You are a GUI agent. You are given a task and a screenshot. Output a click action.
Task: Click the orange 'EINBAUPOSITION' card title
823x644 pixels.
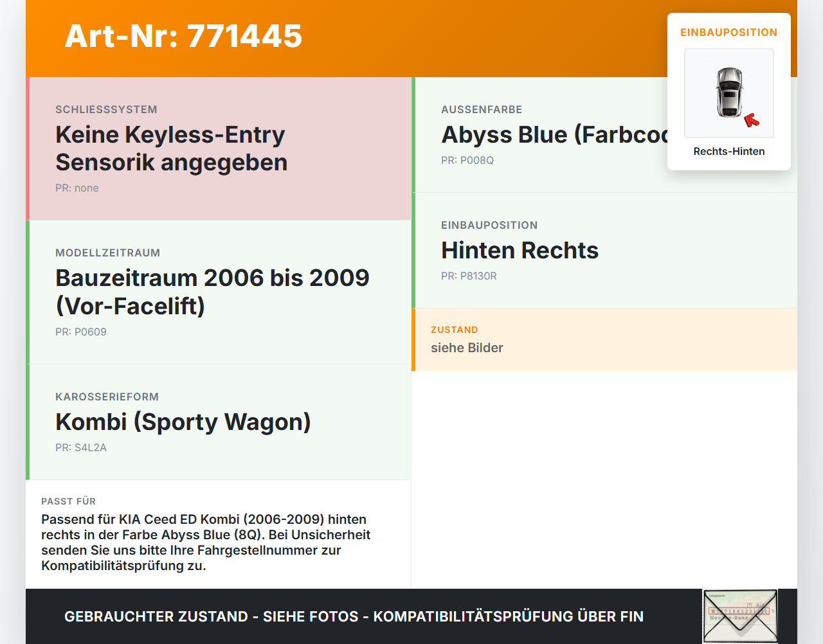[729, 33]
